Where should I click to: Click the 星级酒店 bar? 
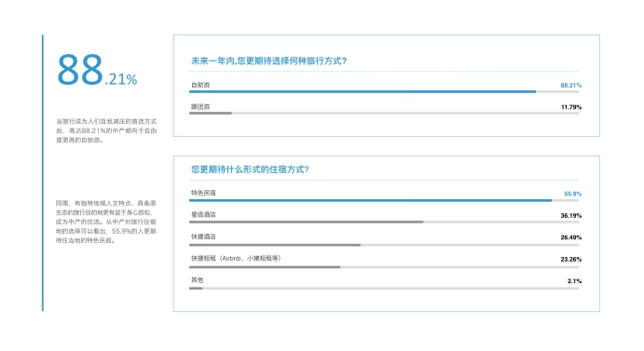[x=384, y=223]
